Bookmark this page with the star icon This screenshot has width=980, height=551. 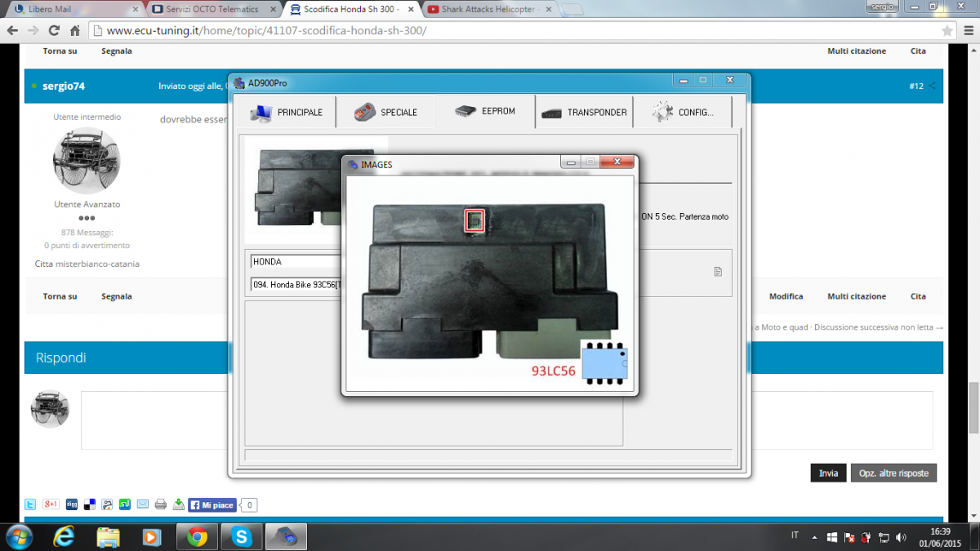point(947,30)
